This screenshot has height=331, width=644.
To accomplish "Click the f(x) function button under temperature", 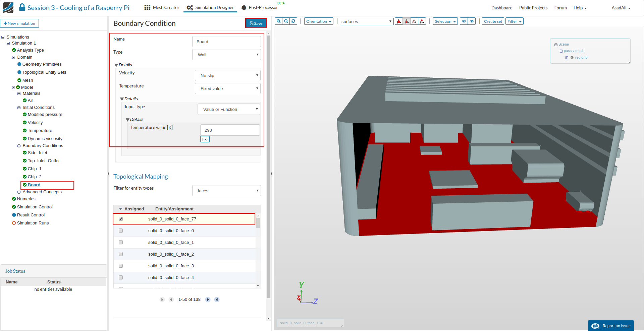I will pos(205,139).
